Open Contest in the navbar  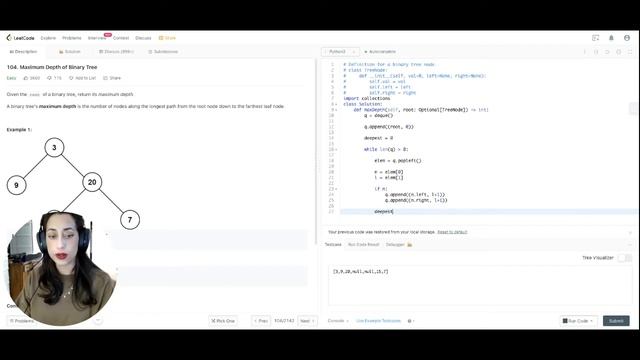121,38
